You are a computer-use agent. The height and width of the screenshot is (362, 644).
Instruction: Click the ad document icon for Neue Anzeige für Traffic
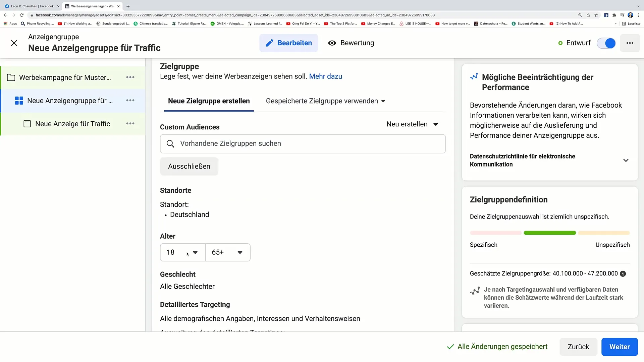pos(27,123)
